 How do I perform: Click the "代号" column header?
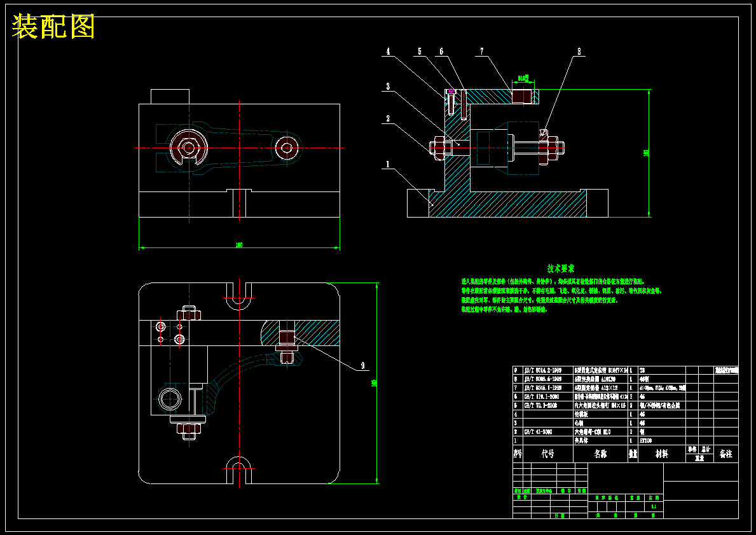(547, 454)
